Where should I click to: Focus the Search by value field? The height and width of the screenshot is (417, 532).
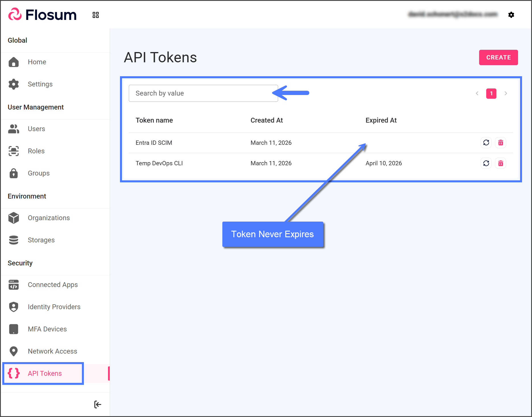click(x=203, y=93)
